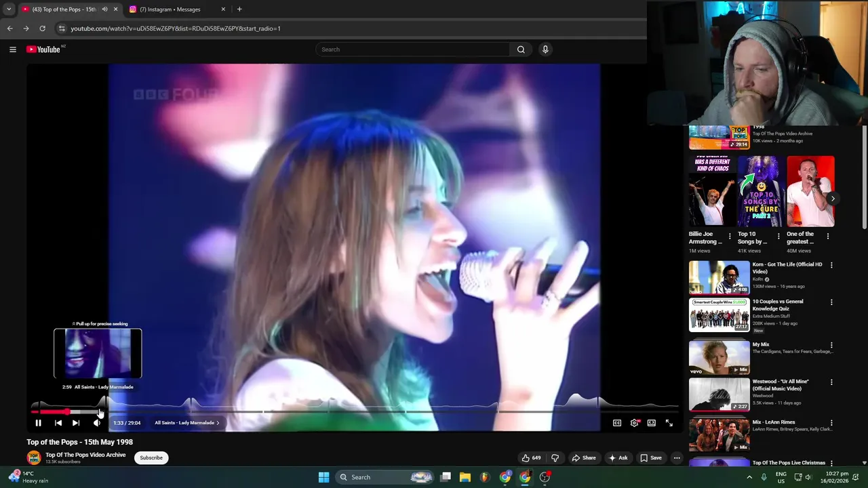The height and width of the screenshot is (488, 868).
Task: Save video to playlist
Action: point(651,458)
